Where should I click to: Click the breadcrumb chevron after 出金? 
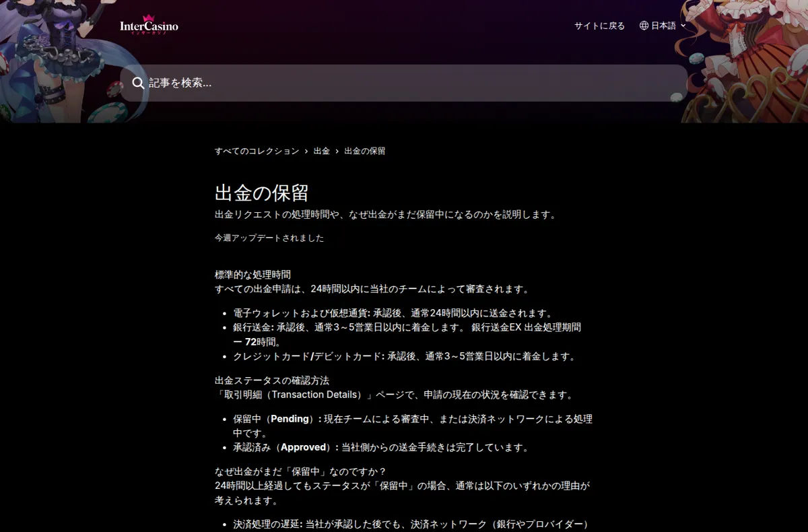point(337,151)
